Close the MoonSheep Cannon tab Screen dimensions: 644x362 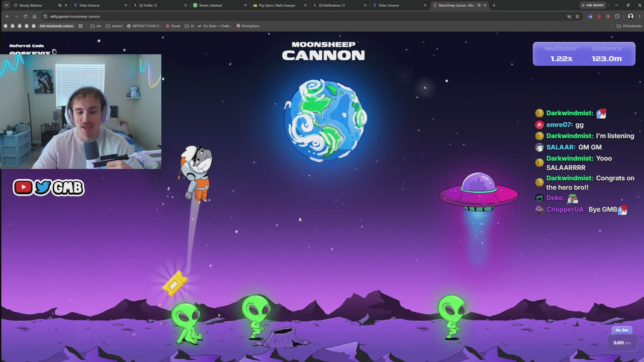click(x=485, y=5)
